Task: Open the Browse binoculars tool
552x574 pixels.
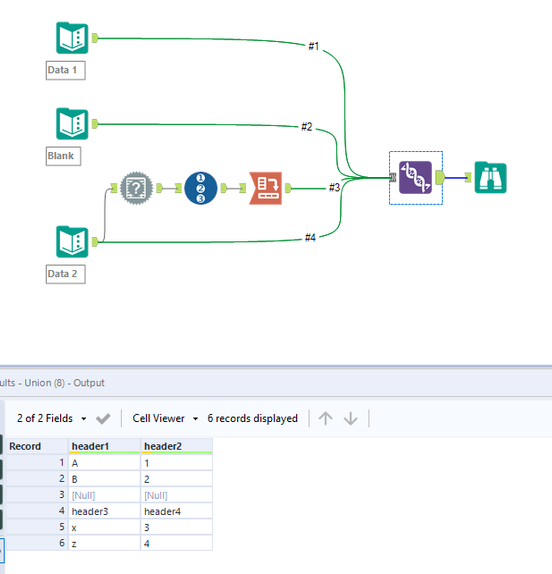Action: point(491,178)
